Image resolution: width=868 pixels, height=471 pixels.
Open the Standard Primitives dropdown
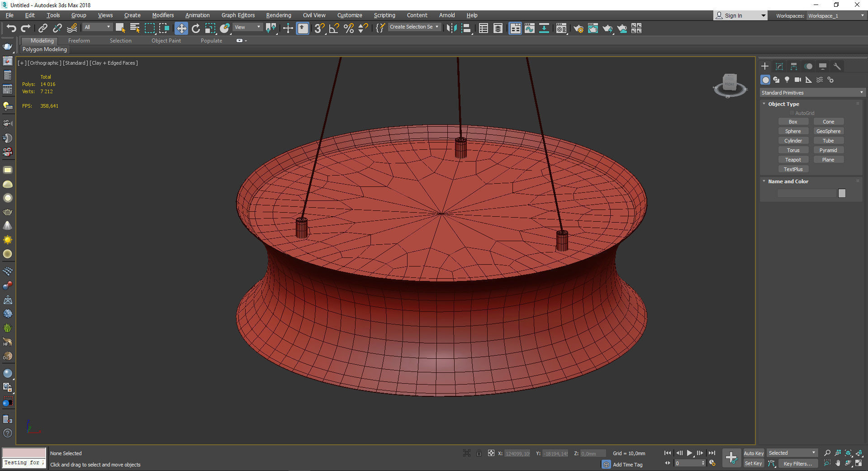812,93
